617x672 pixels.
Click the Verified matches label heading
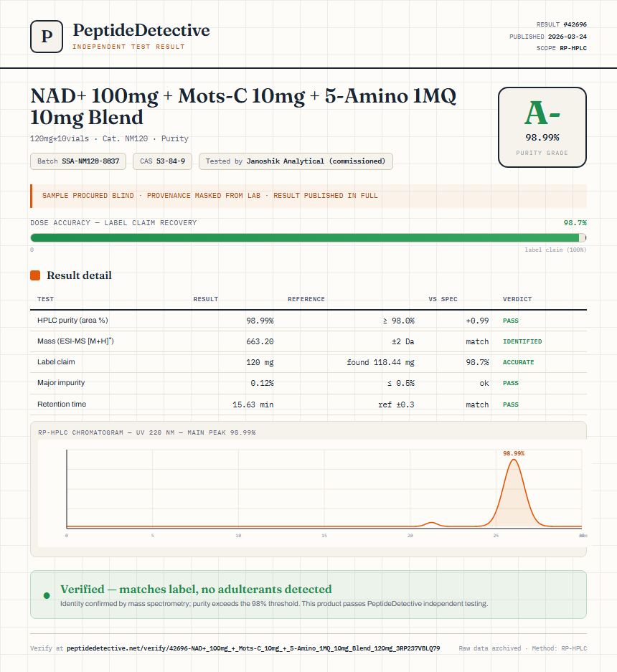(196, 590)
